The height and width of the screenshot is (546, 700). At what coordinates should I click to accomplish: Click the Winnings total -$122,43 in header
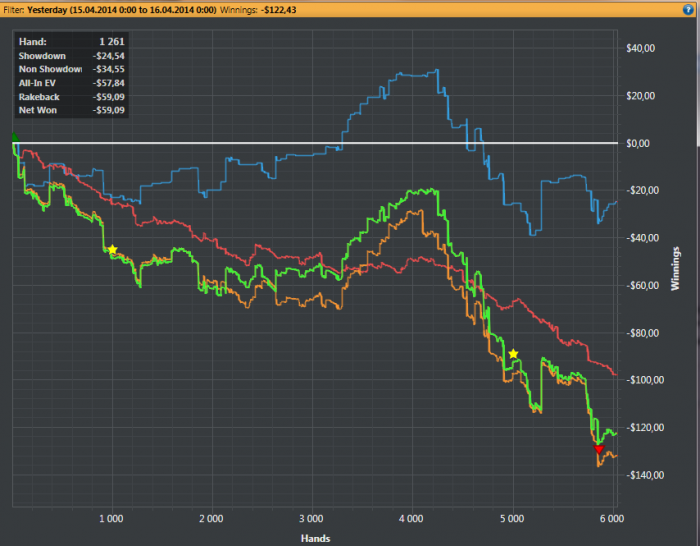278,10
